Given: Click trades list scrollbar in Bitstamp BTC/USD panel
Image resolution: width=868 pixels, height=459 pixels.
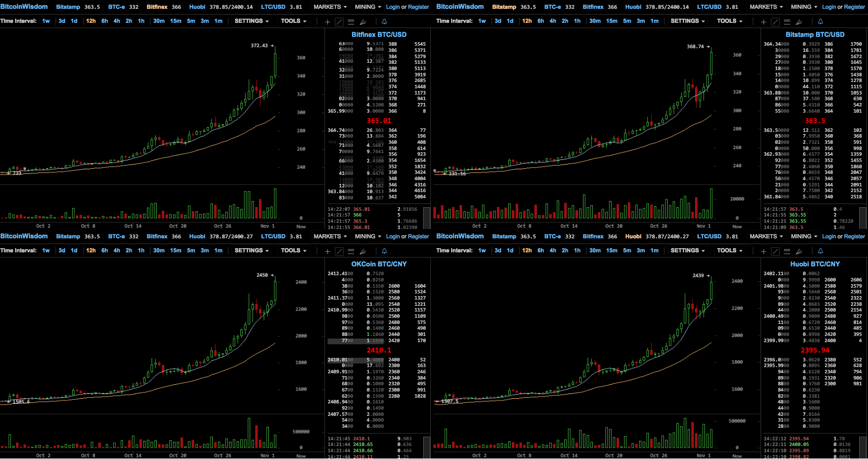Looking at the screenshot, I should [863, 218].
